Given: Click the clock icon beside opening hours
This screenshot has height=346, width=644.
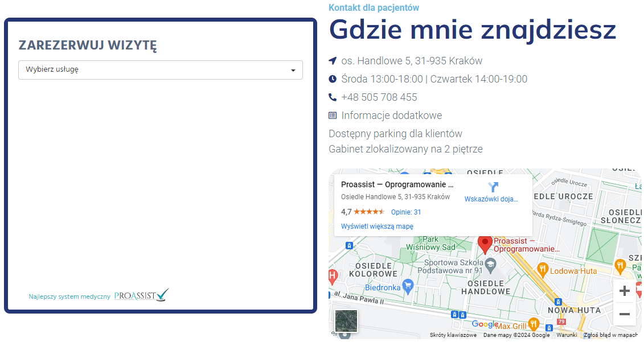Looking at the screenshot, I should tap(333, 79).
